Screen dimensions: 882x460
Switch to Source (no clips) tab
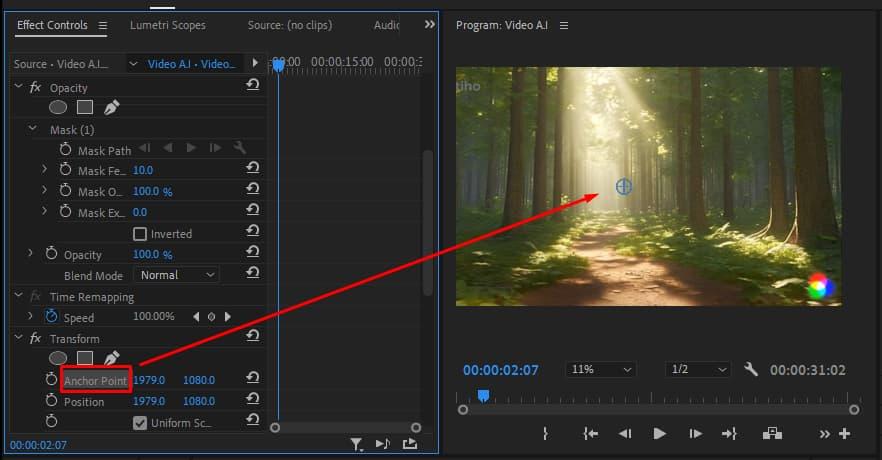pos(290,25)
